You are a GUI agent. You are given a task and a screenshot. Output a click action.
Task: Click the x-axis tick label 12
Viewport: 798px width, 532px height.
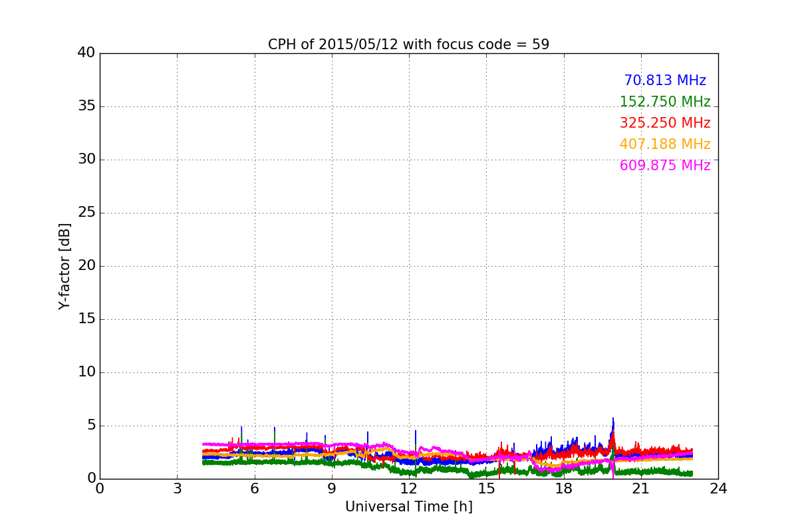[x=409, y=488]
